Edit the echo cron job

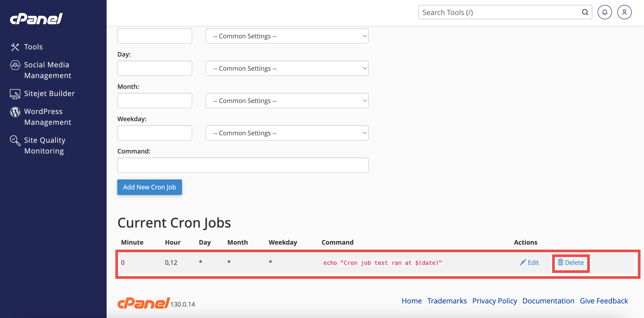click(x=530, y=262)
